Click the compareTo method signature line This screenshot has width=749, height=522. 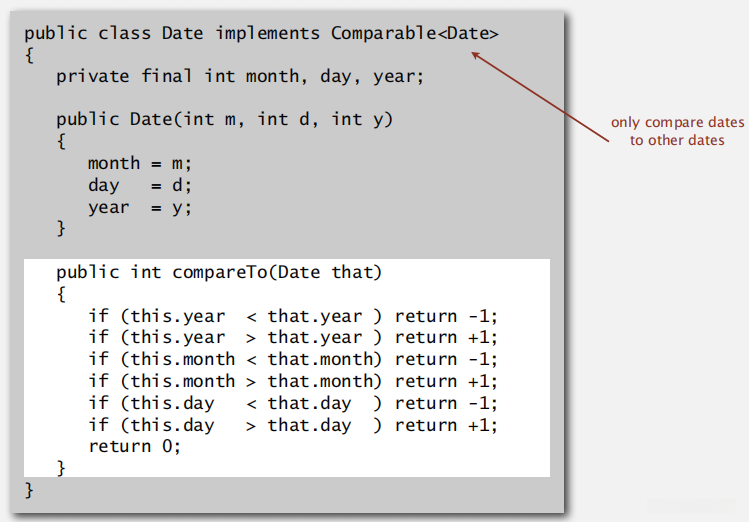point(219,272)
